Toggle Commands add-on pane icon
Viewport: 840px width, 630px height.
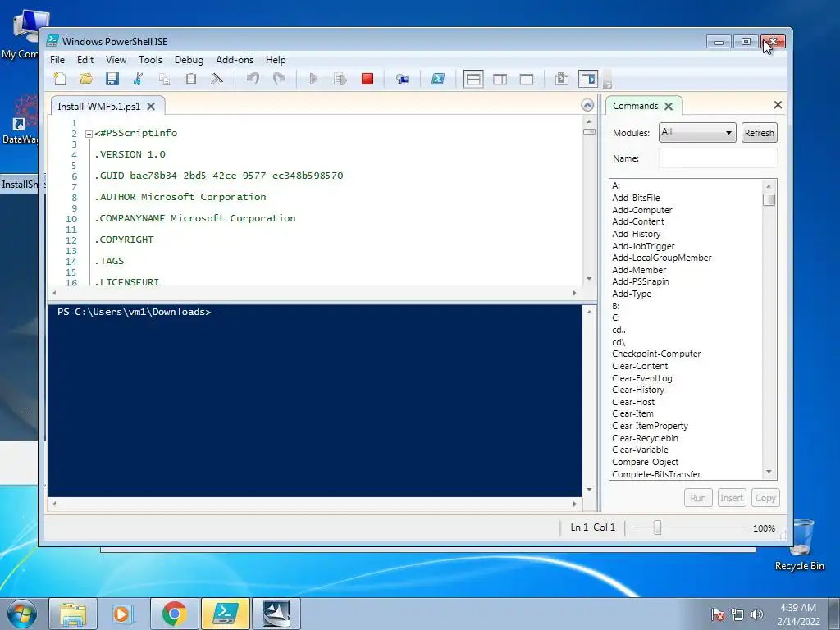pos(588,80)
